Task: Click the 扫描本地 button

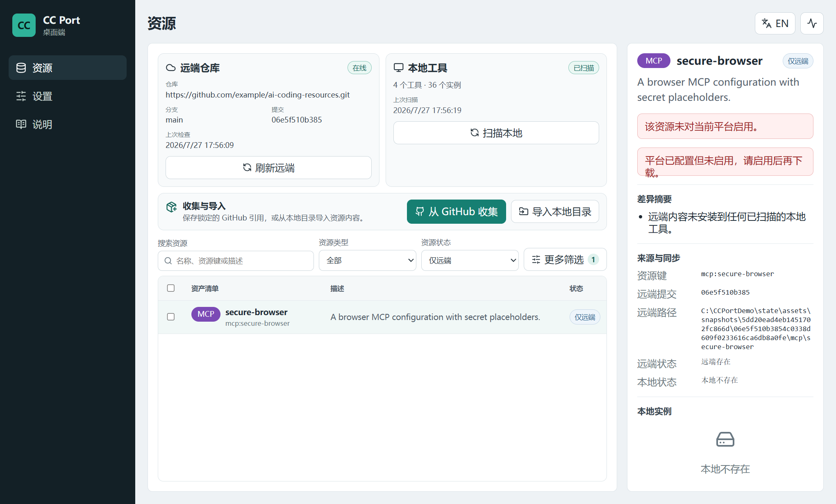Action: [x=496, y=133]
